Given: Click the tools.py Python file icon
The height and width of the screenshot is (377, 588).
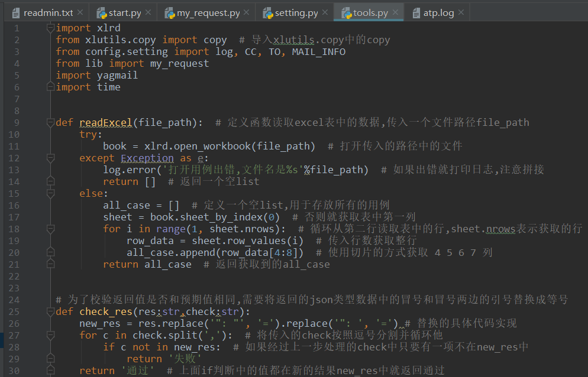Looking at the screenshot, I should point(346,14).
